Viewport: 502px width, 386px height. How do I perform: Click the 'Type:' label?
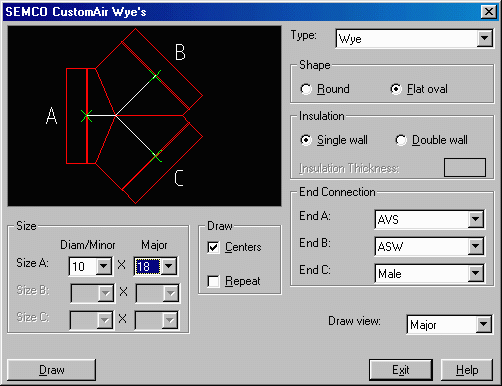coord(303,35)
